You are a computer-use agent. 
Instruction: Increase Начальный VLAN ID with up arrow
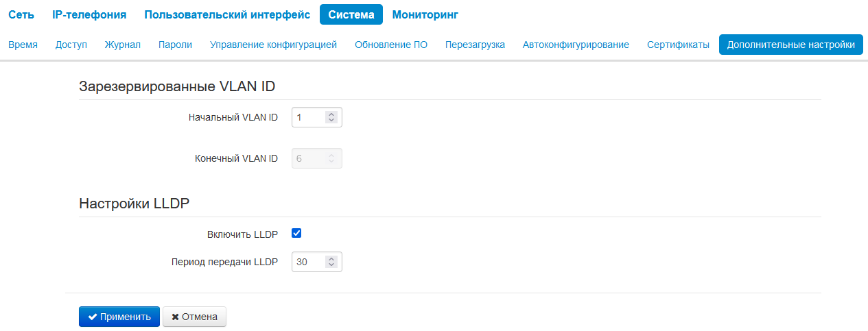[x=331, y=114]
